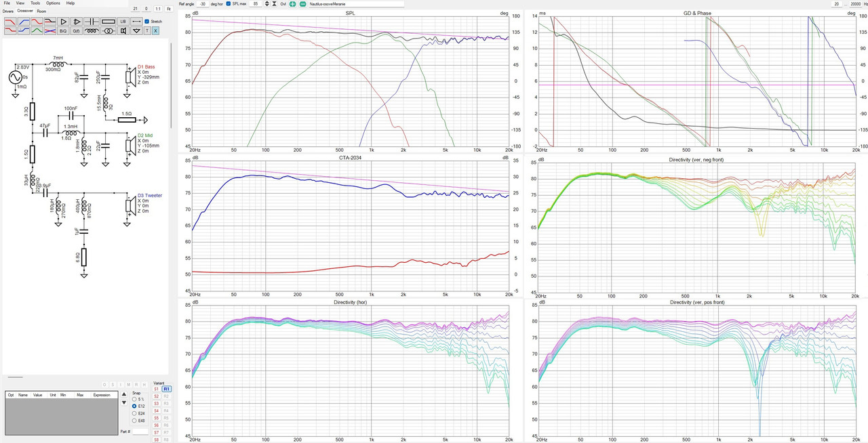Screen dimensions: 868x443
Task: Select the 5 % snap option
Action: click(x=134, y=399)
